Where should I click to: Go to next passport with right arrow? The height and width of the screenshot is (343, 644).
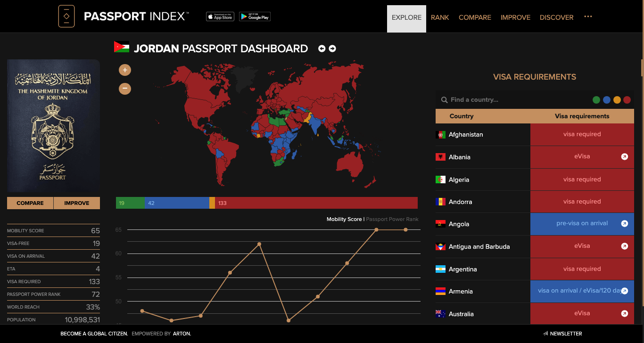332,49
